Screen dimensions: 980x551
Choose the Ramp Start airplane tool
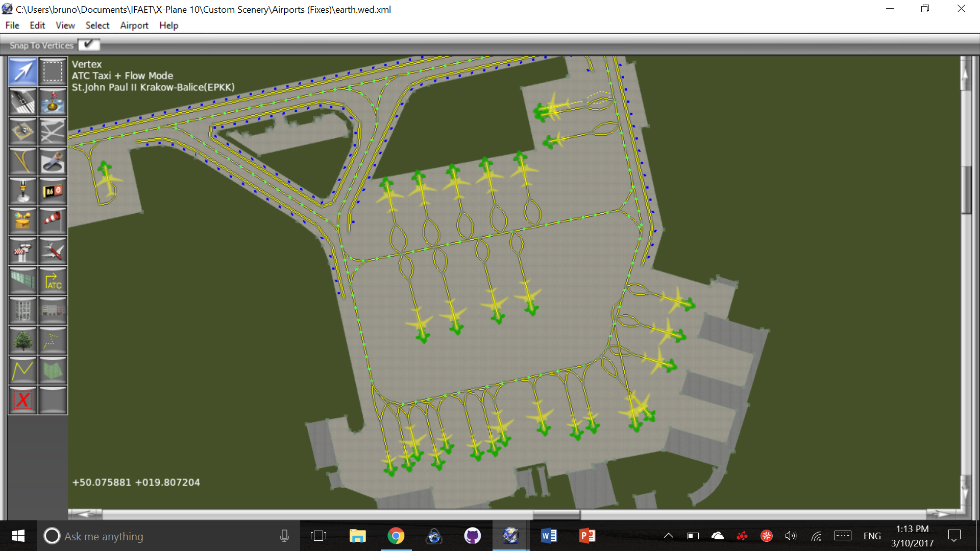(x=53, y=251)
